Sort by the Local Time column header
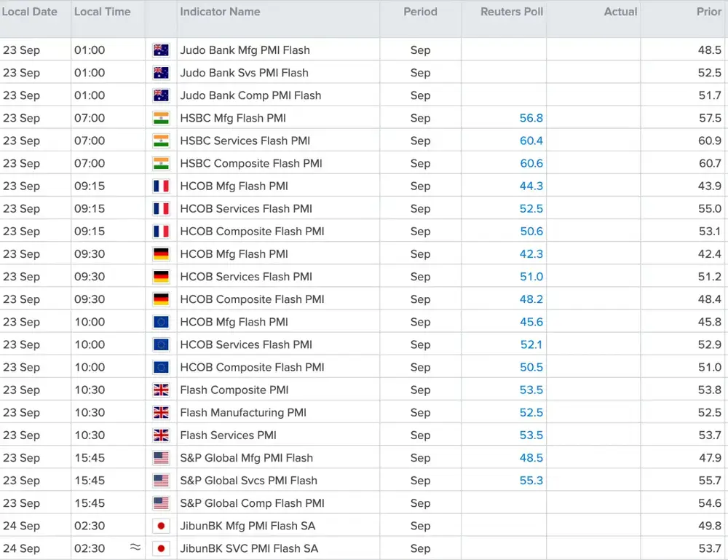 103,12
